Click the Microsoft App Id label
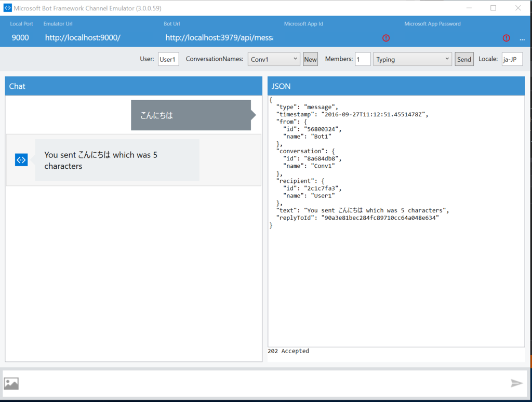Screen dimensions: 532x402 point(303,24)
